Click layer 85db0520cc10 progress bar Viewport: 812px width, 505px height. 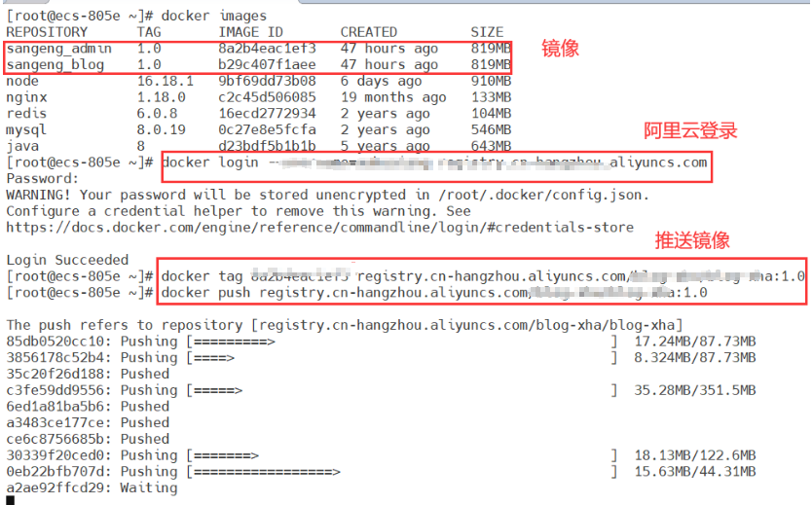coord(402,342)
